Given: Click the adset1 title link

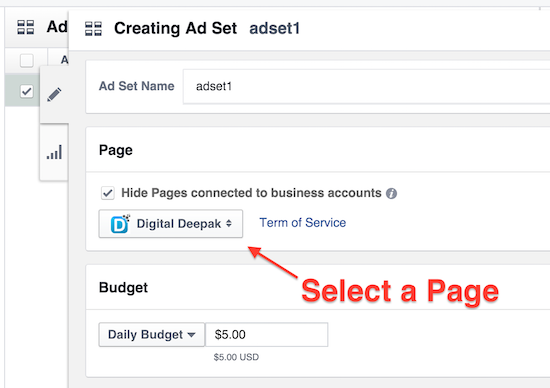Looking at the screenshot, I should pos(275,28).
